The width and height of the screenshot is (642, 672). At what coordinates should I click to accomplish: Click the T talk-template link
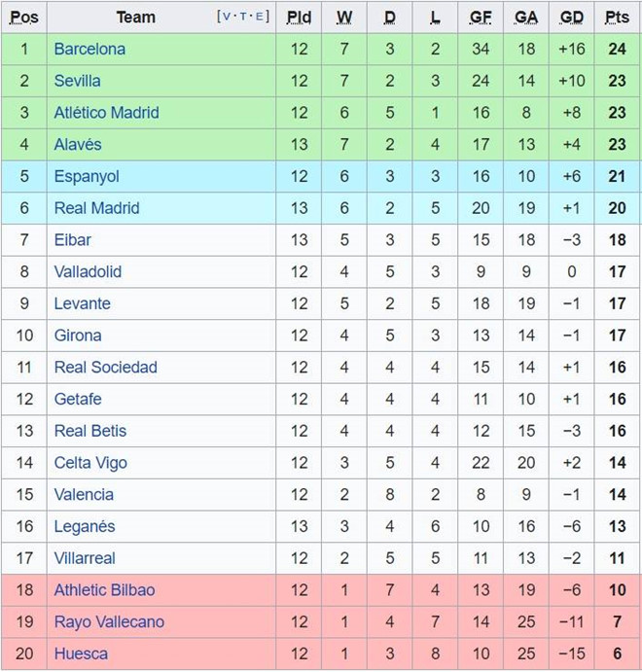pyautogui.click(x=243, y=17)
